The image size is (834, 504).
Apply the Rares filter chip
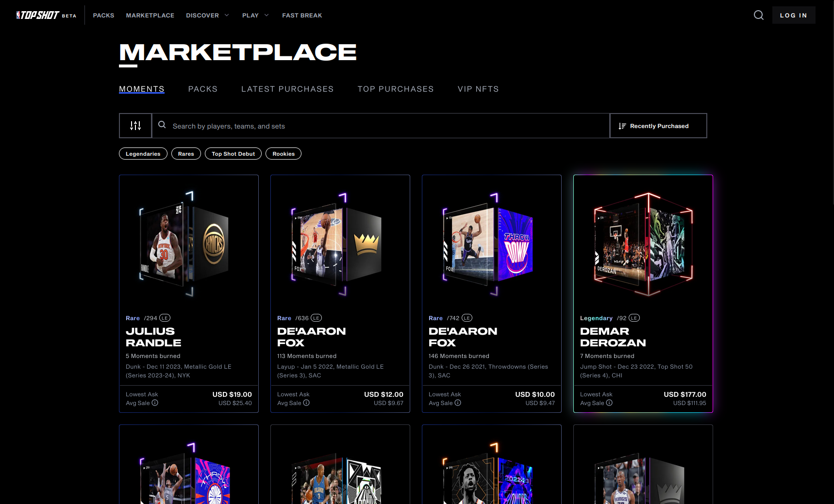click(186, 154)
